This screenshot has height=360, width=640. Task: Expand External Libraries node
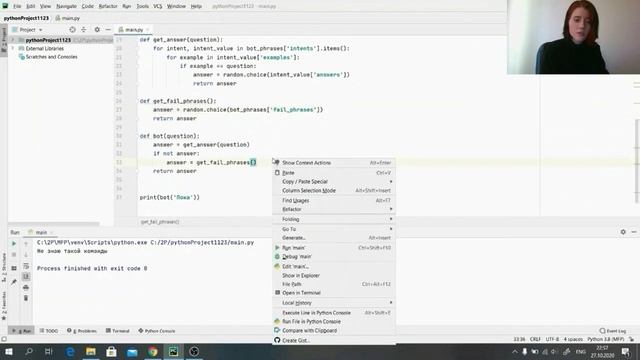tap(13, 49)
